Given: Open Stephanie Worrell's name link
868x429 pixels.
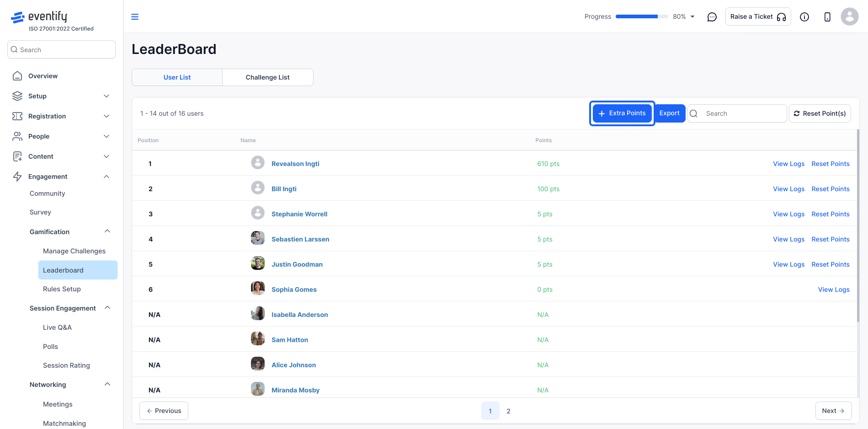Looking at the screenshot, I should [x=299, y=214].
